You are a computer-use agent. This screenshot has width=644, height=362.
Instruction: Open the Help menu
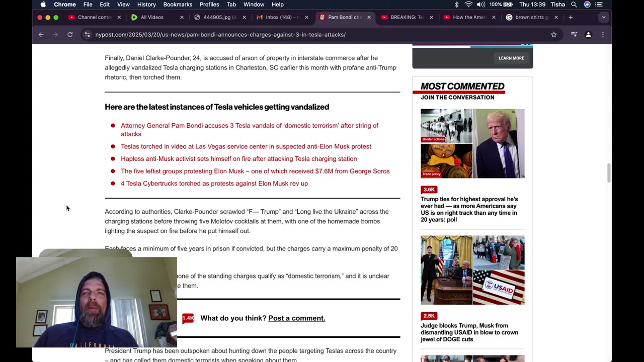coord(277,5)
